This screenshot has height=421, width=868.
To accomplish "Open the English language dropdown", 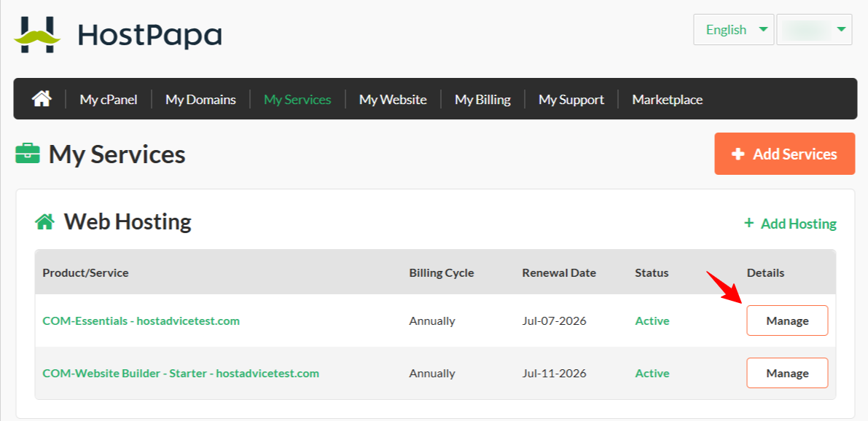I will tap(733, 29).
